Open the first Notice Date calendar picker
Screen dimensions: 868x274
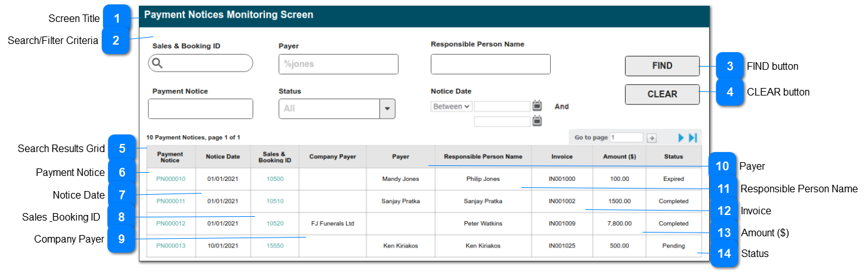pos(537,106)
